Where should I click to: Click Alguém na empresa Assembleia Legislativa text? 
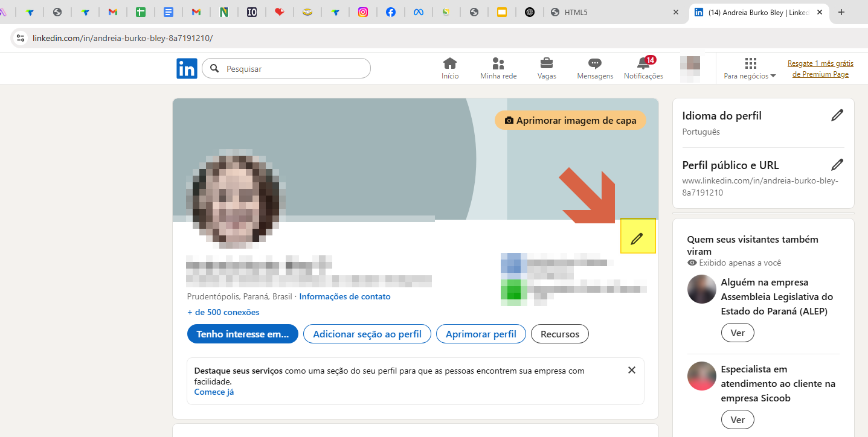(777, 296)
